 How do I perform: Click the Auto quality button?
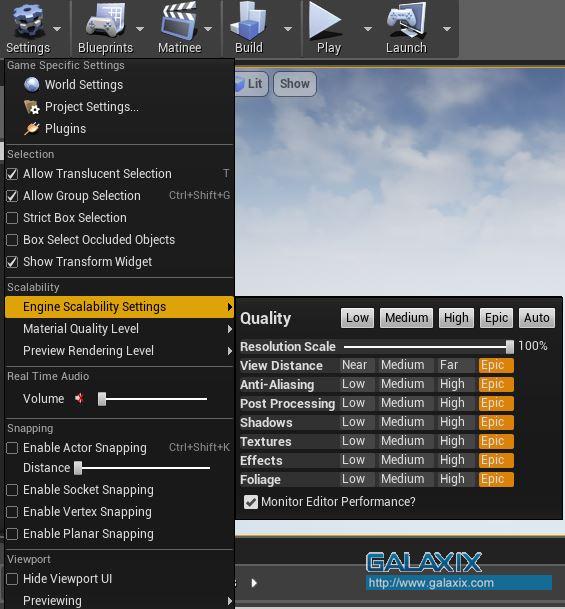click(537, 318)
